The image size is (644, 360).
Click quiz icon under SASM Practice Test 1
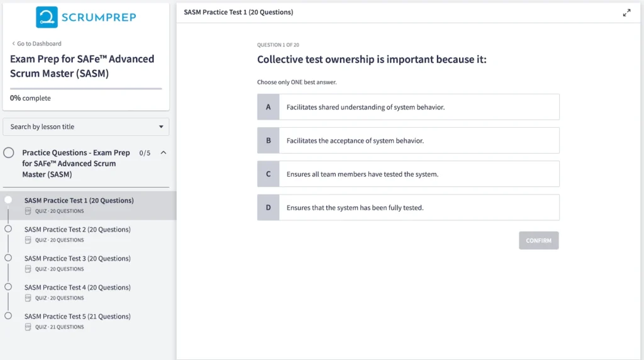pos(28,211)
